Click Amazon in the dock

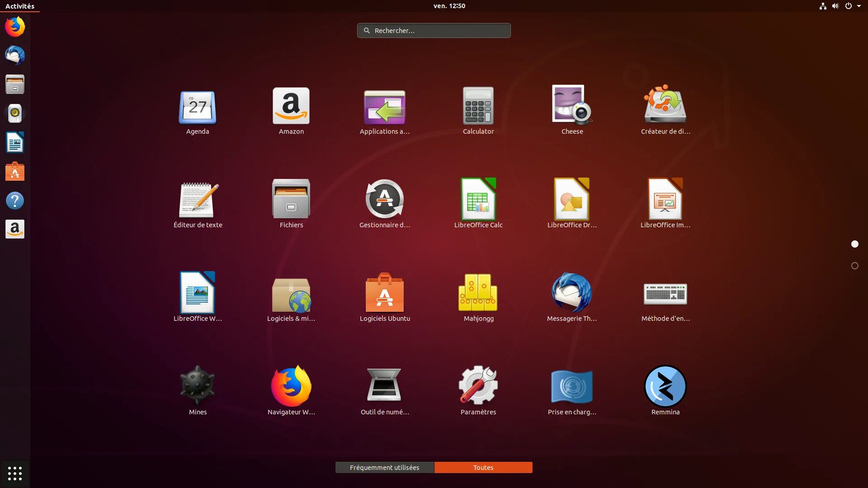15,229
